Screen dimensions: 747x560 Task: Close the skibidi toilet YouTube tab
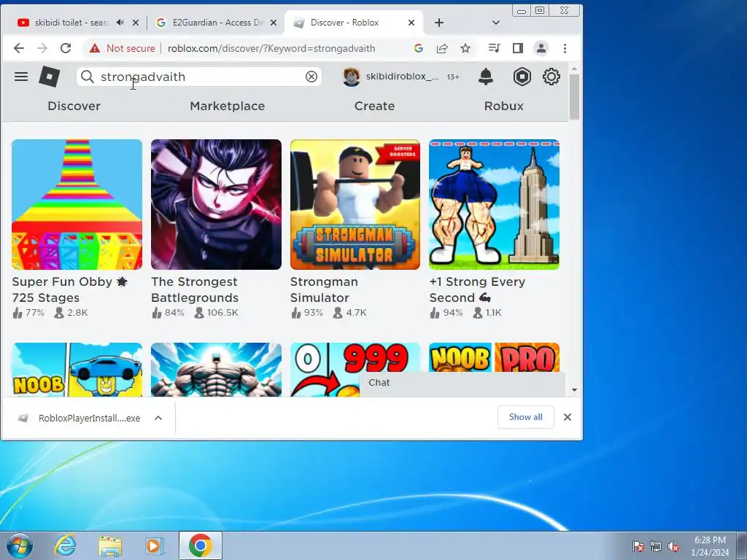pyautogui.click(x=136, y=23)
